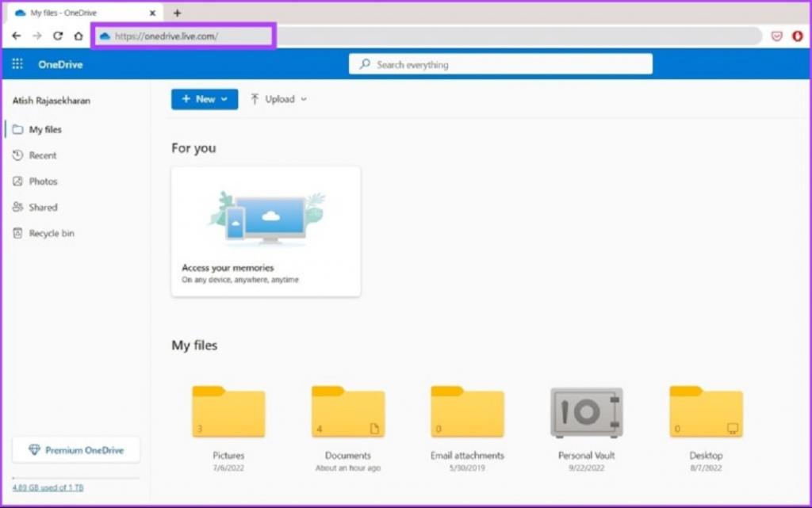This screenshot has width=812, height=508.
Task: Click the red Opera extension icon
Action: click(x=798, y=36)
